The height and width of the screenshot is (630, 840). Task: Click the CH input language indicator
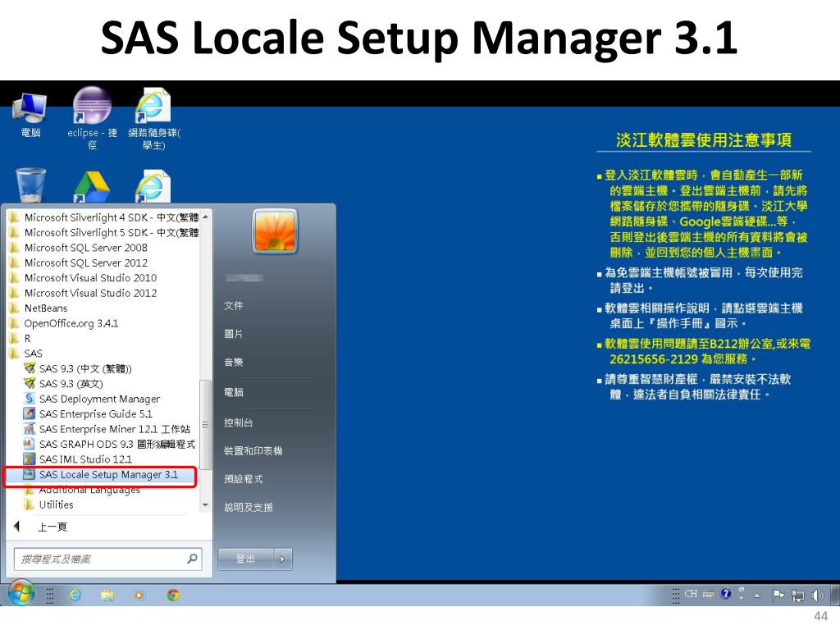(x=691, y=594)
